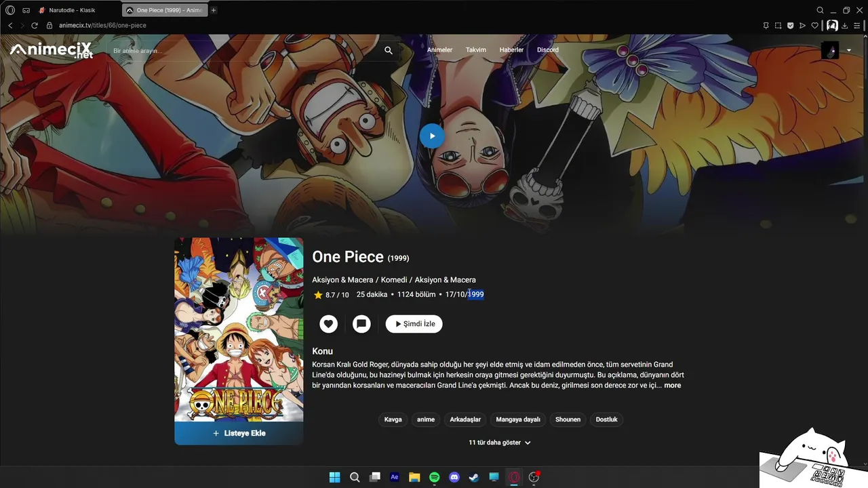The width and height of the screenshot is (868, 488).
Task: Click the pin icon in address bar
Action: (x=766, y=25)
